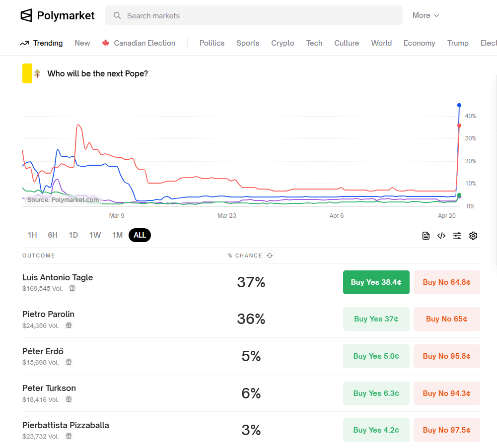Screen dimensions: 497x448
Task: Buy Yes 4.2¢ for Pizzaballa
Action: [x=376, y=430]
